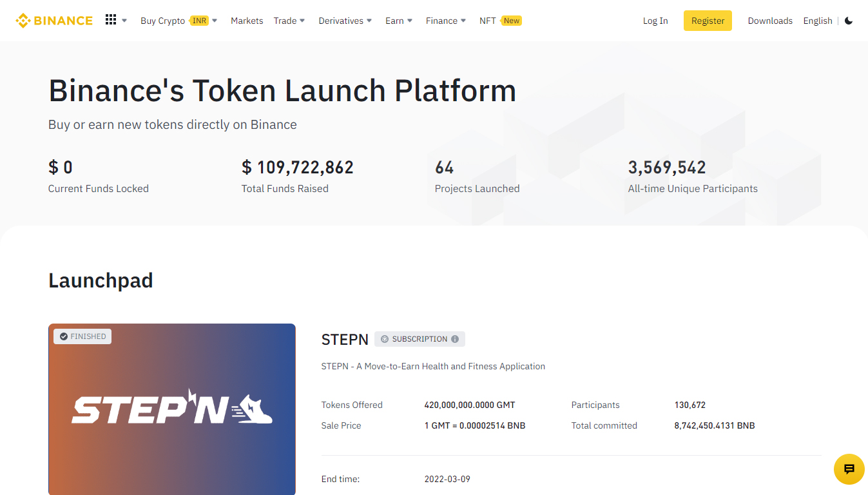Open the NFT menu item
Viewport: 868px width, 495px height.
(x=488, y=21)
